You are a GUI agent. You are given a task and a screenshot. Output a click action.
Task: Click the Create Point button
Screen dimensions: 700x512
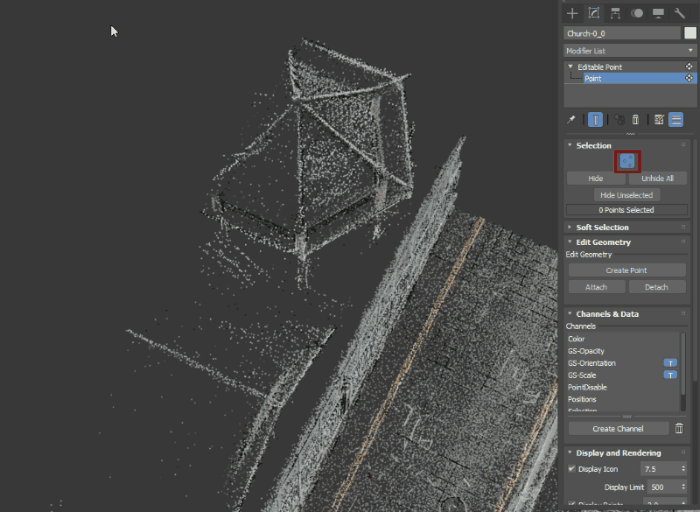pyautogui.click(x=626, y=270)
